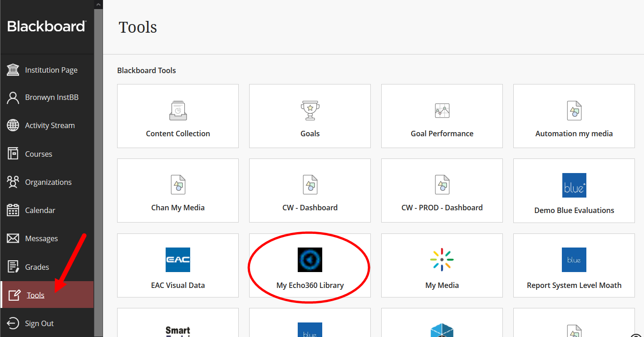Click the My Echo360 Library logo icon

coord(310,260)
